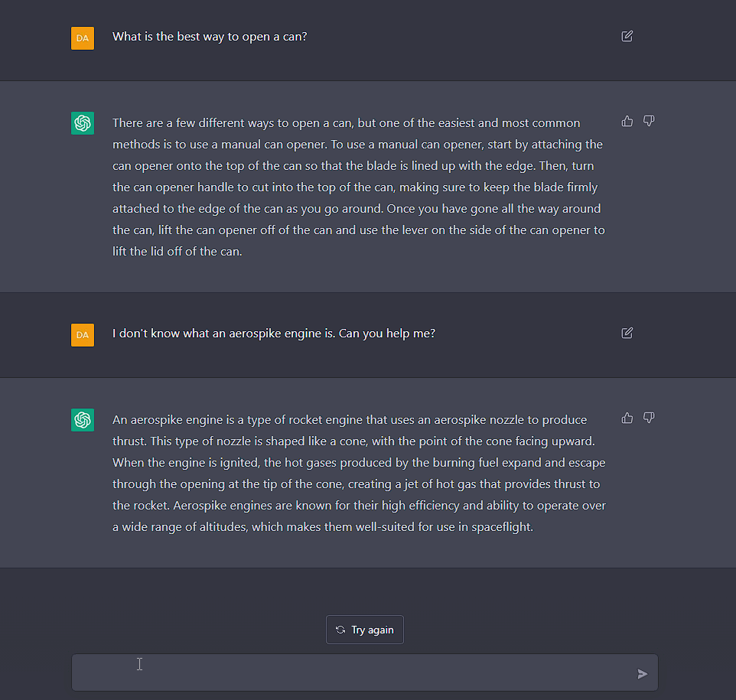The height and width of the screenshot is (700, 736).
Task: Click the ChatGPT logo beside aerospike answer
Action: coord(83,420)
